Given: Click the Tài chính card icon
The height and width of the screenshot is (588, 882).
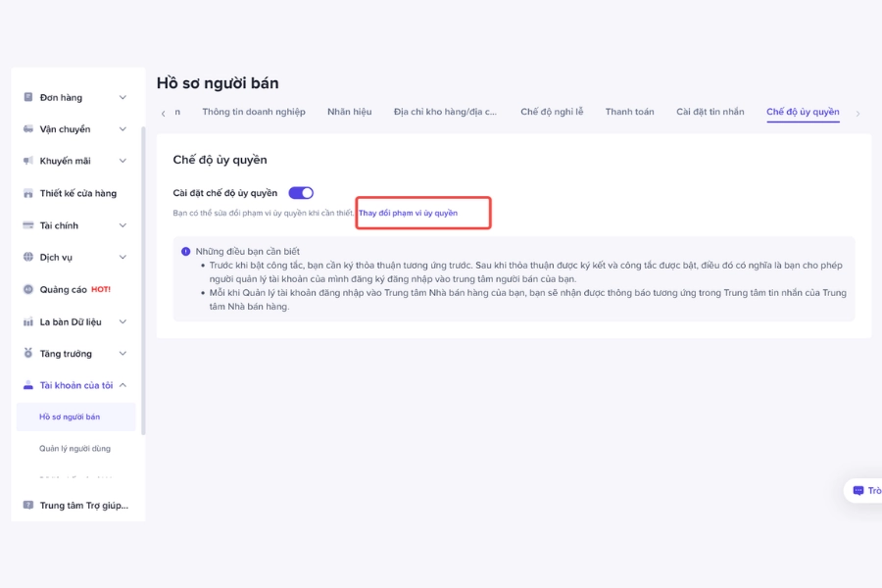Looking at the screenshot, I should [x=28, y=225].
